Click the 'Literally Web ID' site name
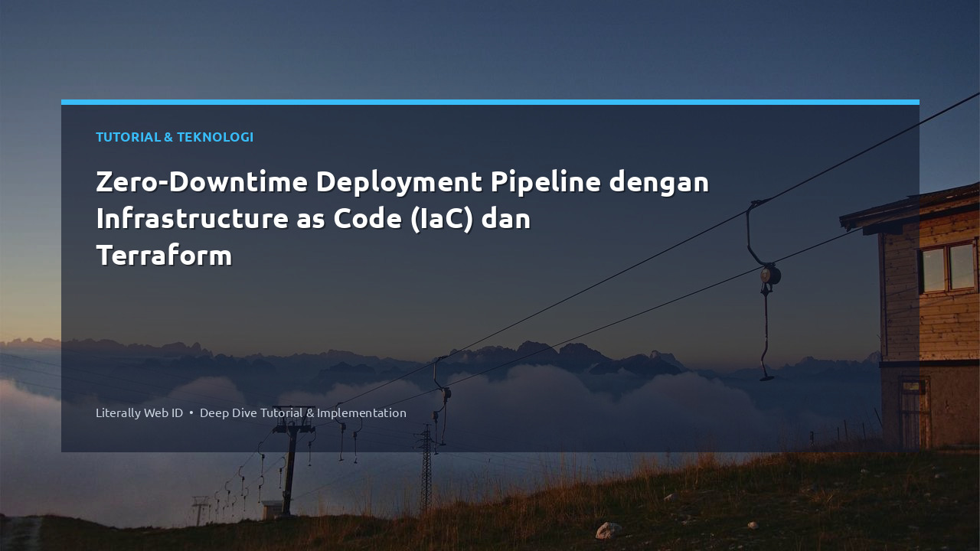 (139, 412)
